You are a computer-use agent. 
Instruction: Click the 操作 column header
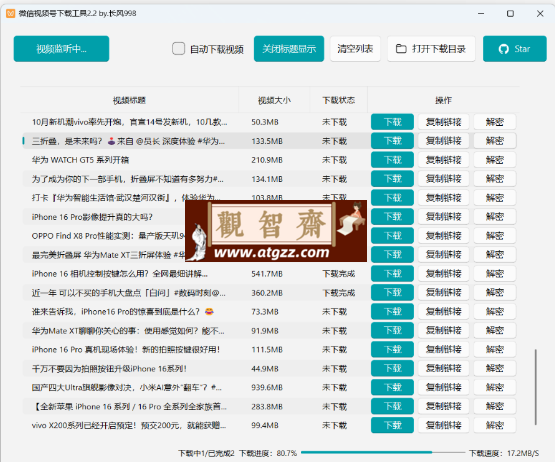(444, 101)
